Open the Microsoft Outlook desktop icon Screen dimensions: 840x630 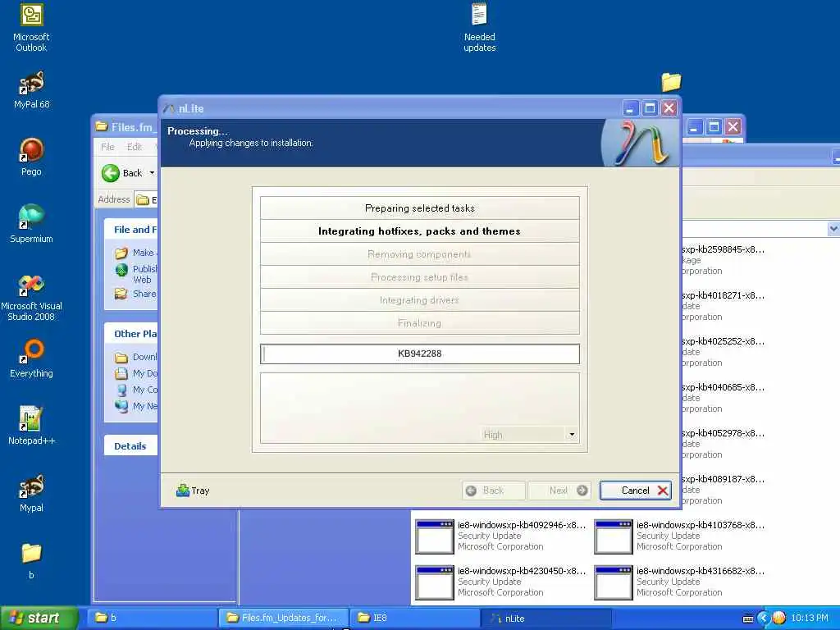pyautogui.click(x=31, y=28)
